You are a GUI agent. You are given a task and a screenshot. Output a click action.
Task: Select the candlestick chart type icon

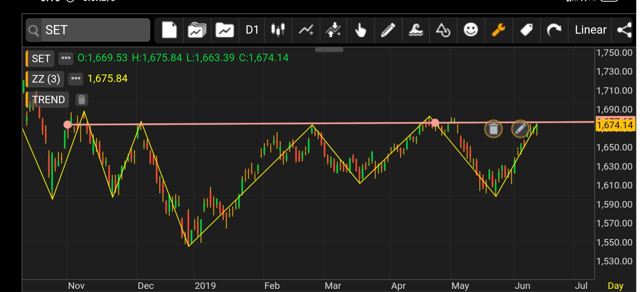click(278, 30)
